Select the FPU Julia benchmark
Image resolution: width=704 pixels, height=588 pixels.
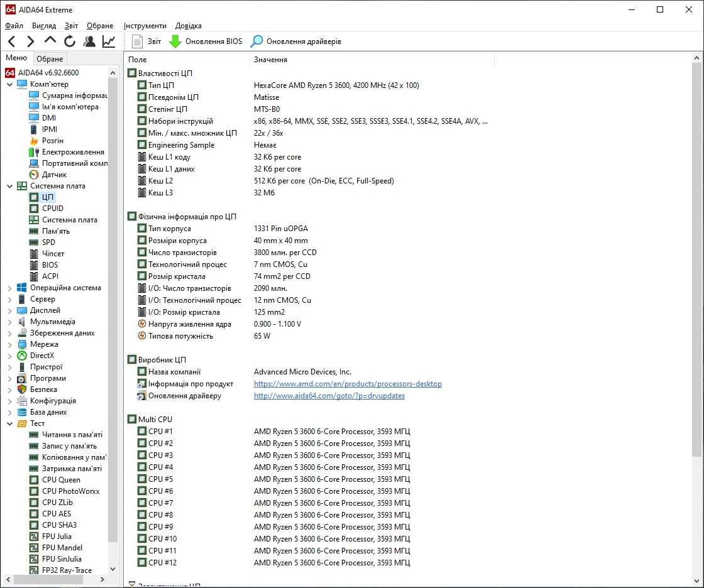pyautogui.click(x=50, y=536)
